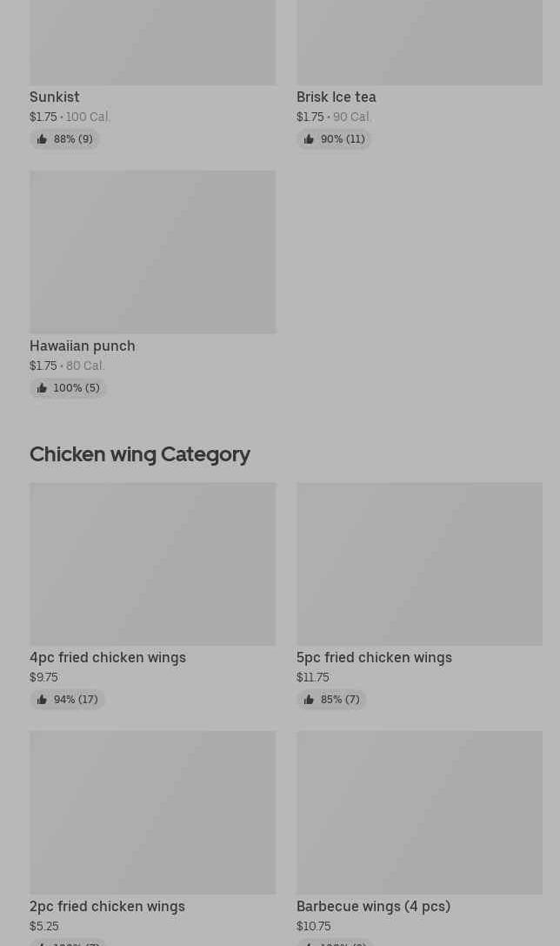
Task: Click the thumbs-up icon under Sunkist
Action: click(x=42, y=139)
